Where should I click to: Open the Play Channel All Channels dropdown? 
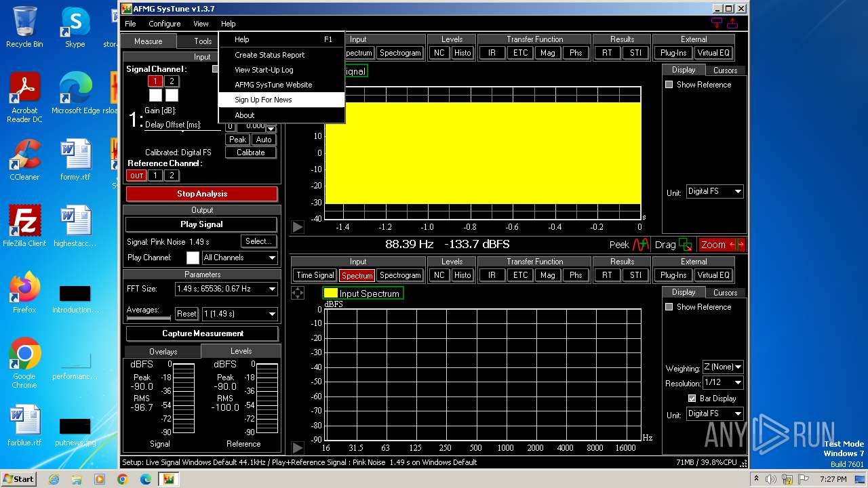click(239, 258)
